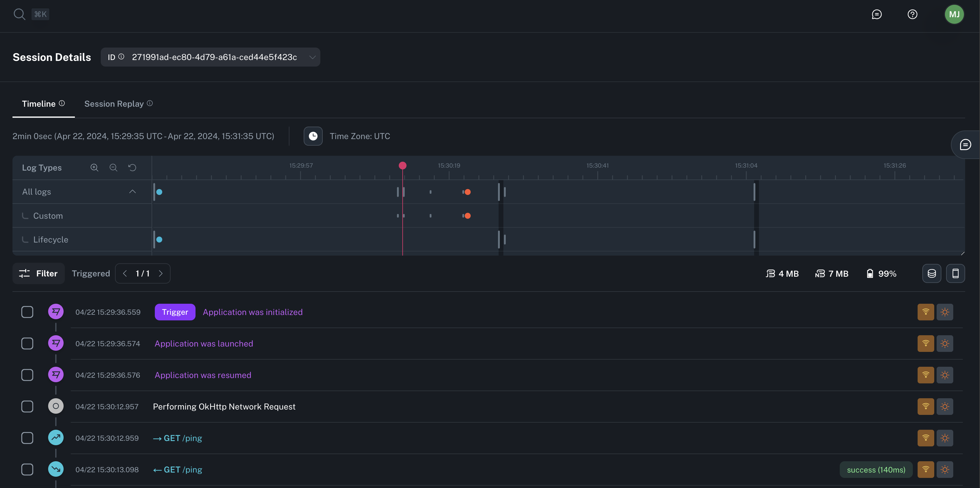Click the help question mark icon

pos(912,14)
